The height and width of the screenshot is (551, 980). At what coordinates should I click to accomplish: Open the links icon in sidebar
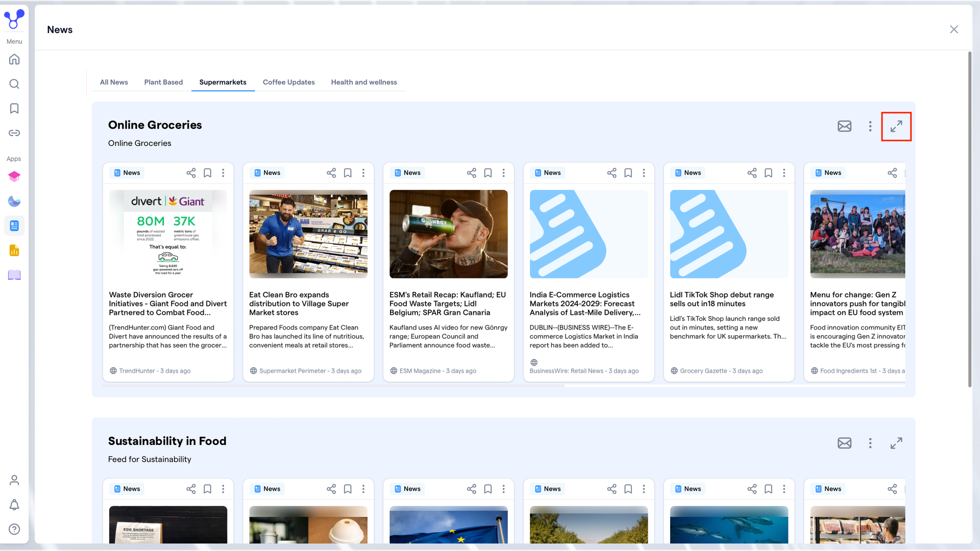pos(14,133)
